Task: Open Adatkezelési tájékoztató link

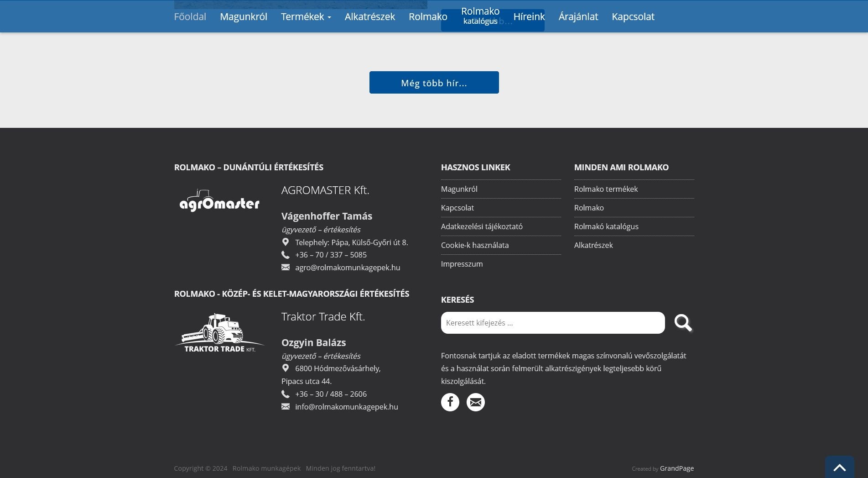Action: pyautogui.click(x=482, y=226)
